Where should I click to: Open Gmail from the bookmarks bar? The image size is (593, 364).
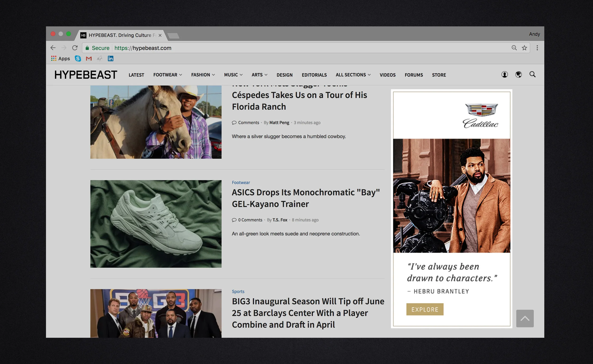point(88,59)
